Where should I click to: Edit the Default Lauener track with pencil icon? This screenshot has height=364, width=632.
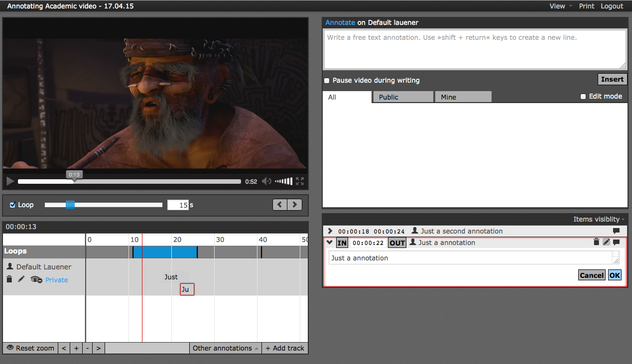pos(21,279)
